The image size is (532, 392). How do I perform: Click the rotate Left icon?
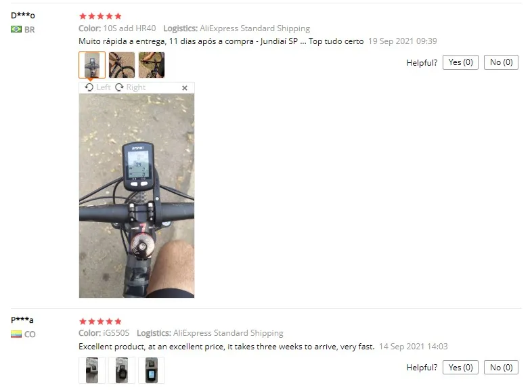pos(89,87)
